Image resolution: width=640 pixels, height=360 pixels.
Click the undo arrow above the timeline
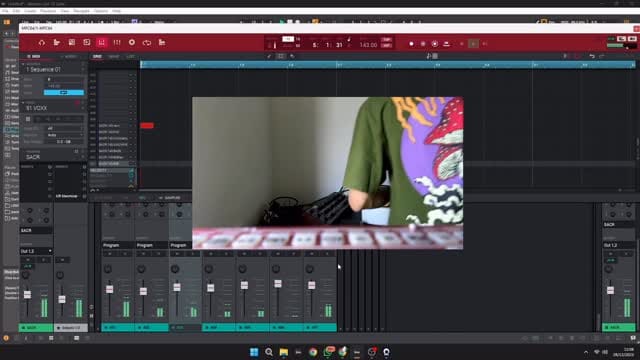pos(592,56)
